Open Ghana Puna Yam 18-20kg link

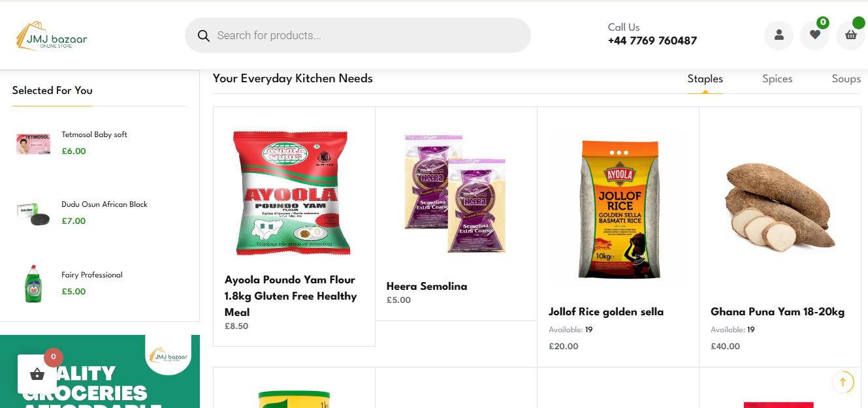pyautogui.click(x=777, y=312)
